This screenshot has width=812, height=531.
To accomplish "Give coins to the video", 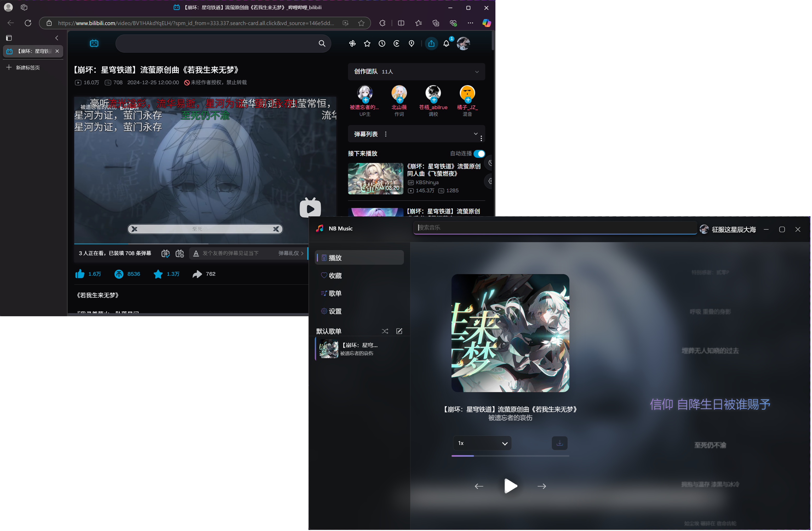I will click(119, 274).
